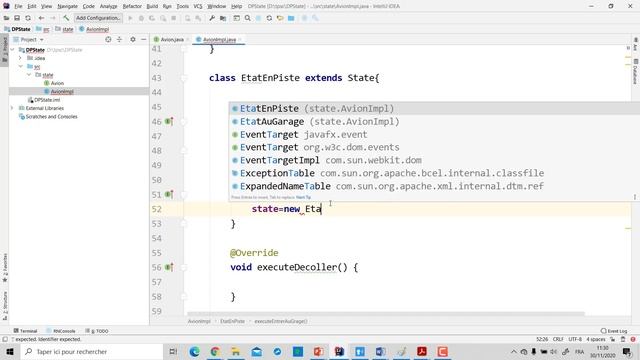Click the CRLF line separator status
Screen dimensions: 640x360
558,339
